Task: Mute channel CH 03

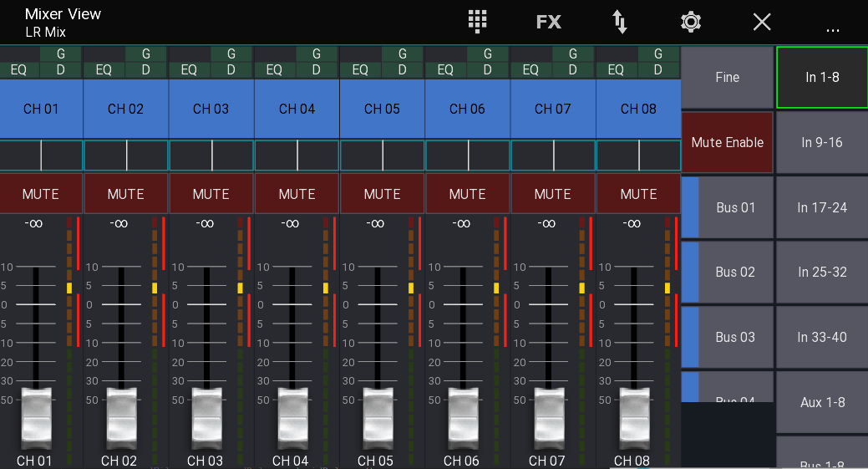Action: pyautogui.click(x=211, y=194)
